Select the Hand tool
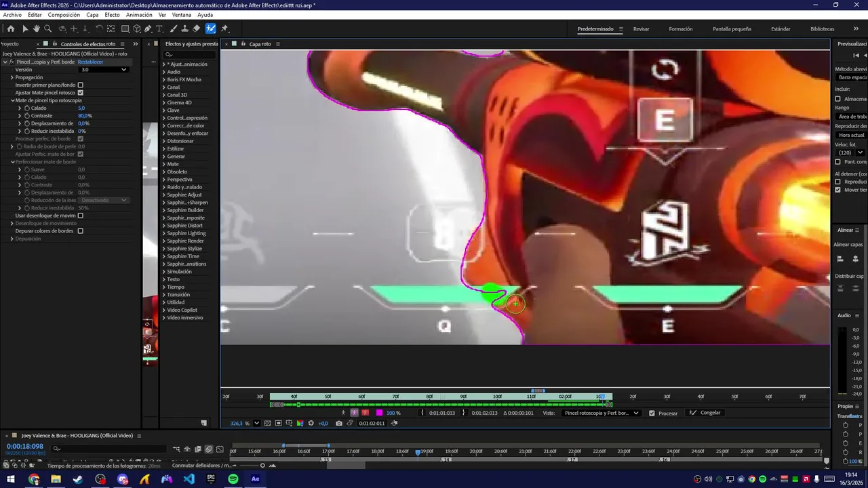Image resolution: width=868 pixels, height=488 pixels. point(37,28)
